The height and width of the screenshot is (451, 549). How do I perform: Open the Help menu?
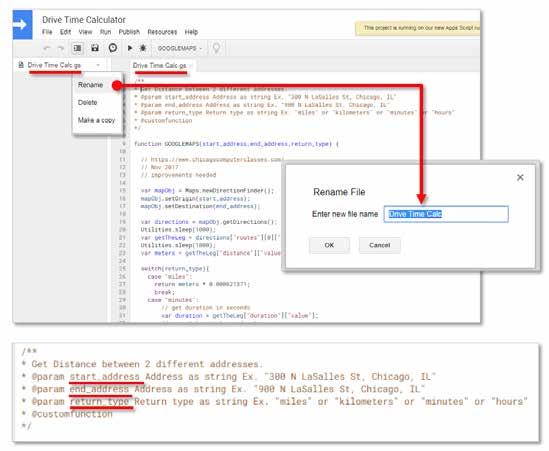click(191, 32)
